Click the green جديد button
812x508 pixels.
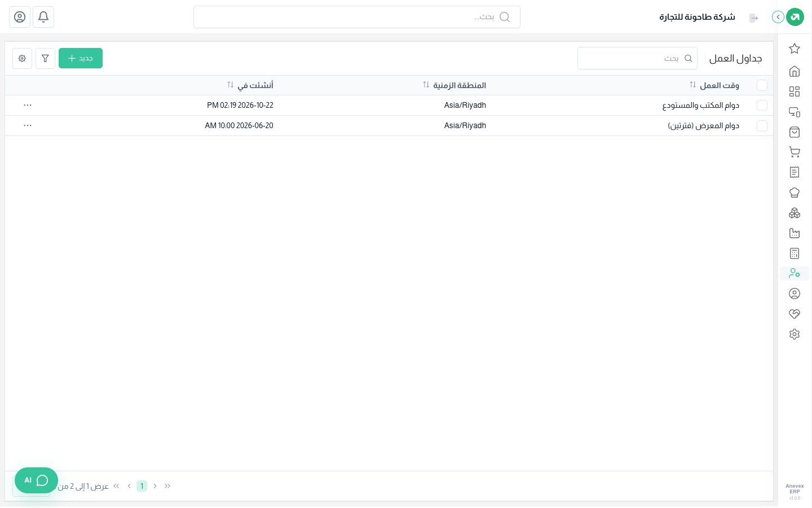pyautogui.click(x=81, y=58)
